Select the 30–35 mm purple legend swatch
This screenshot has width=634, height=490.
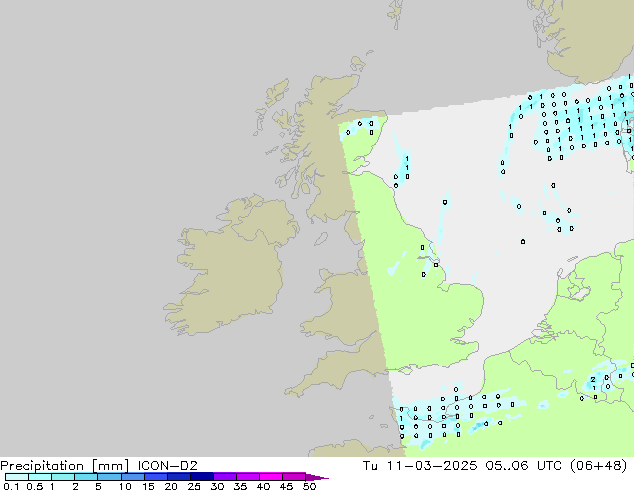click(x=224, y=477)
